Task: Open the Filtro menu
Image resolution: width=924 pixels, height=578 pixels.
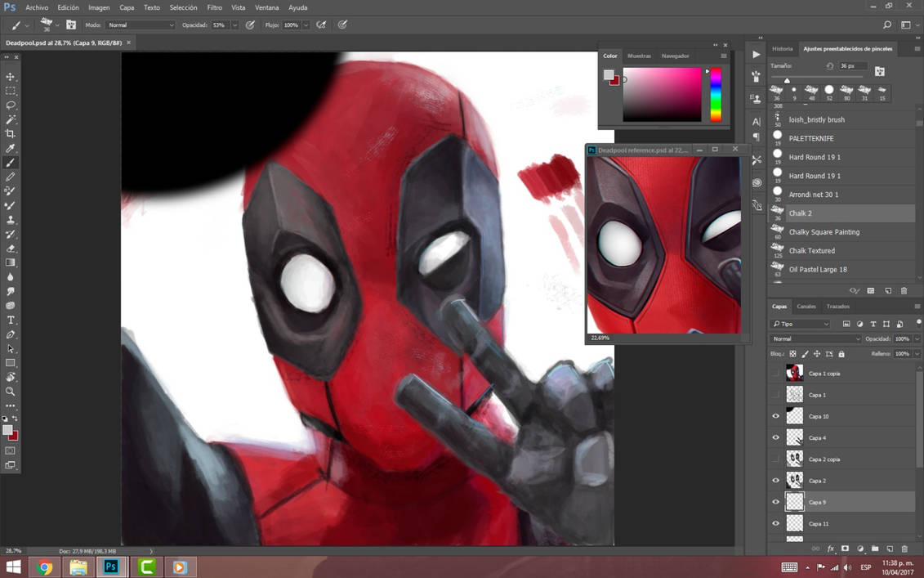Action: [215, 7]
